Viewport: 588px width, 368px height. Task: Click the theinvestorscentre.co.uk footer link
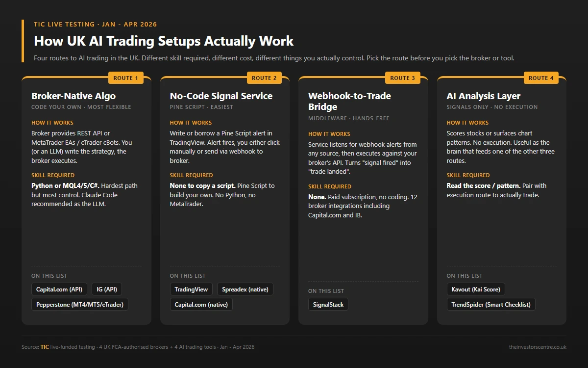(x=538, y=347)
